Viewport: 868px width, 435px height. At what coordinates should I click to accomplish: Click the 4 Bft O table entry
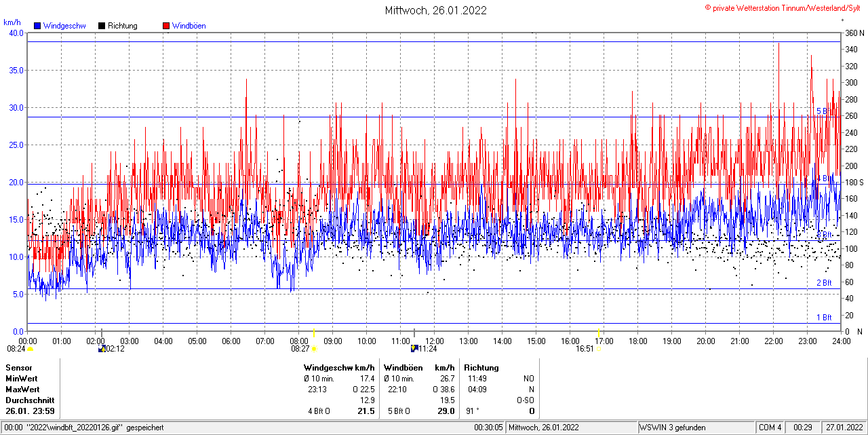[x=319, y=411]
